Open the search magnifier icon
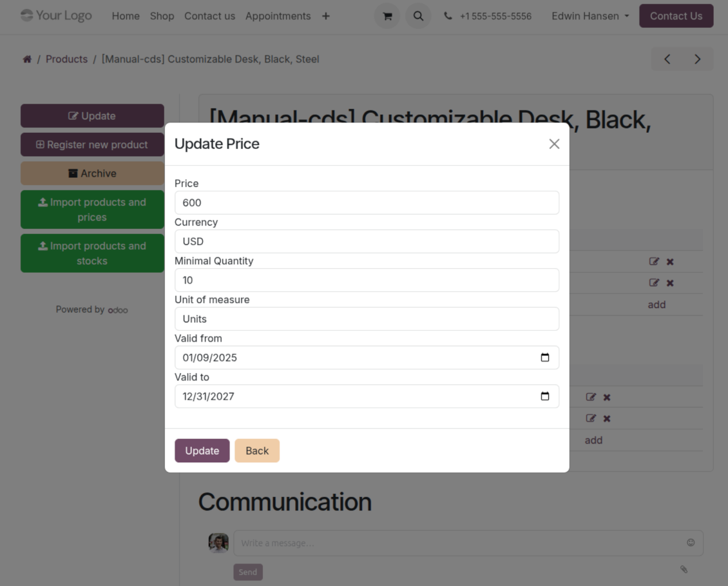Screen dimensions: 728x586 pyautogui.click(x=418, y=16)
